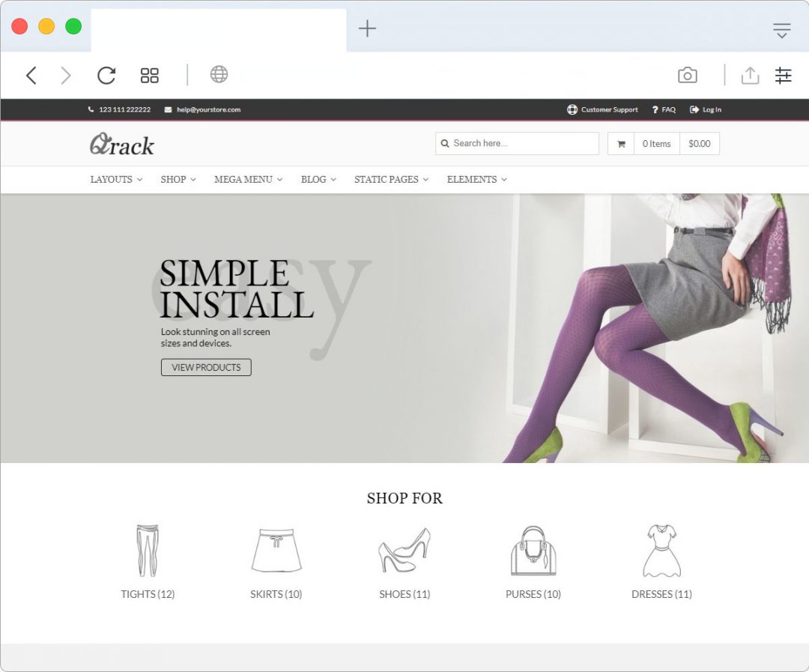Click the Search here input field

coord(523,143)
